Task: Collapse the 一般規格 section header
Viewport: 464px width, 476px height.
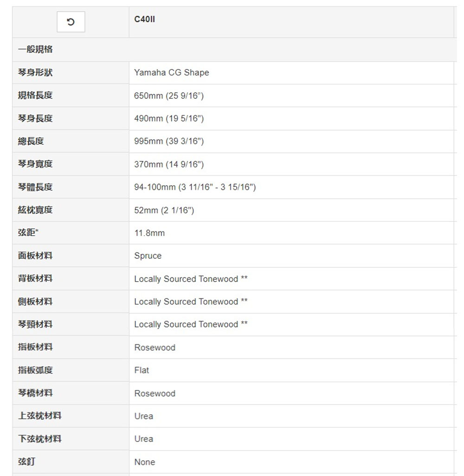Action: tap(35, 49)
